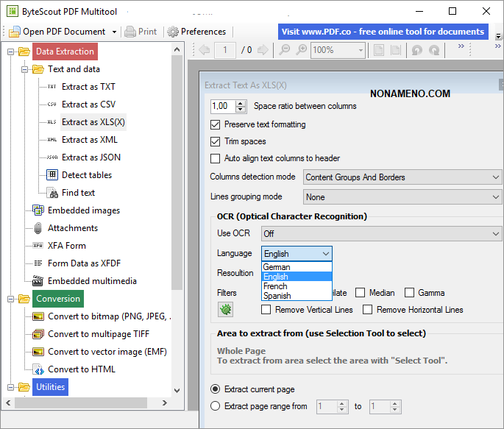Open Find text with binoculars icon
Image resolution: width=504 pixels, height=429 pixels.
pos(77,193)
